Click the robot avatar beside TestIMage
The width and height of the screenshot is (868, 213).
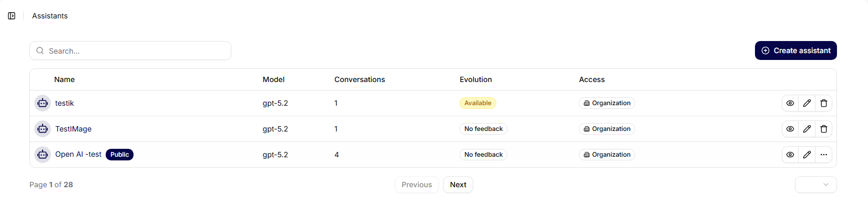click(43, 129)
